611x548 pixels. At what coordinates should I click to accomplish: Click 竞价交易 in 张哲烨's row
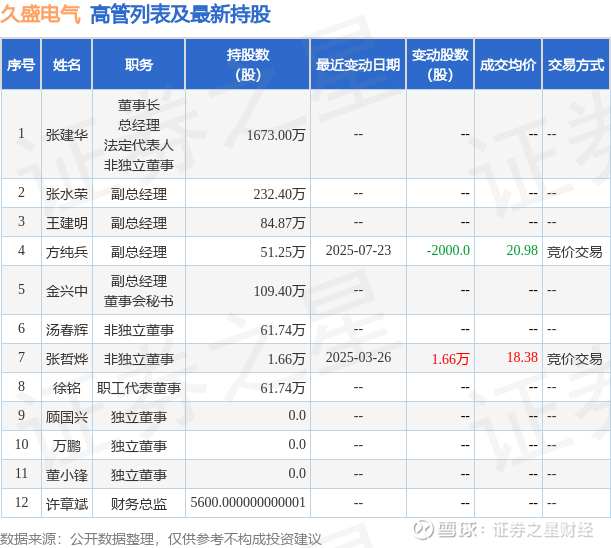click(574, 359)
